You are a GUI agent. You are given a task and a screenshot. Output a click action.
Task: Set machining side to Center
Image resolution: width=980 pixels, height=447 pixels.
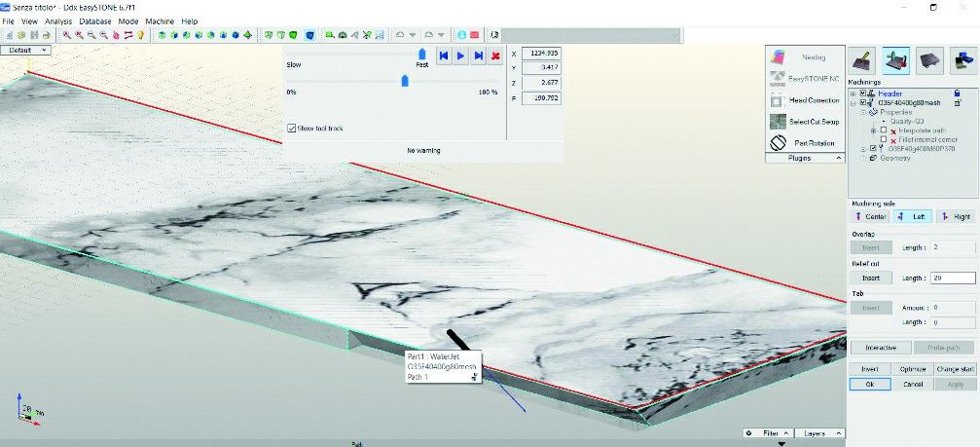pyautogui.click(x=870, y=216)
